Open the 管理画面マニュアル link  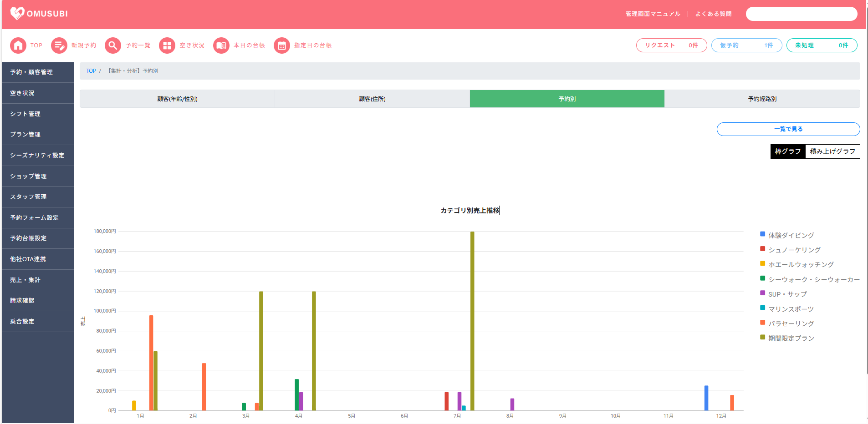coord(653,14)
